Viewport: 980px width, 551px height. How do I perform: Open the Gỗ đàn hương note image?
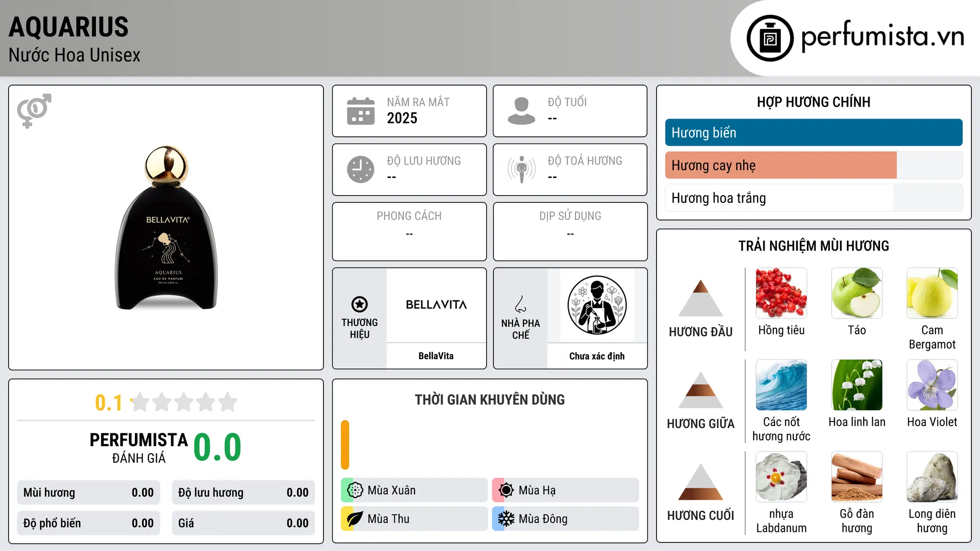point(857,477)
